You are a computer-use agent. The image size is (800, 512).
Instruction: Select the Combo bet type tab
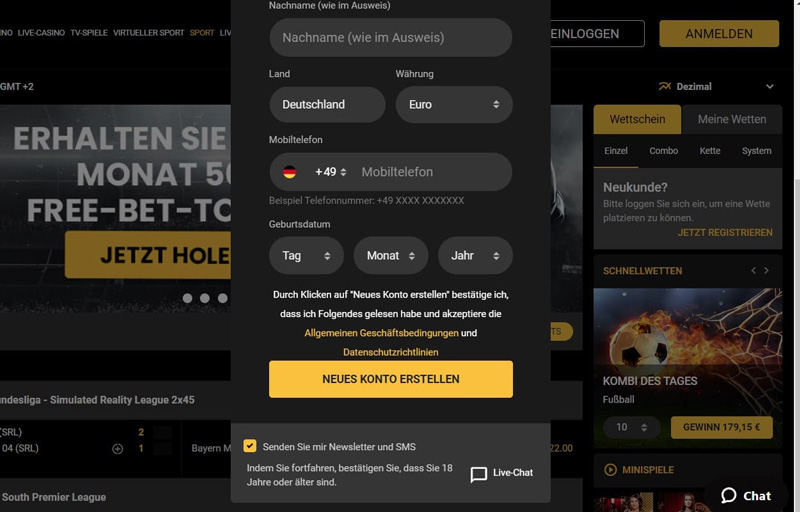pyautogui.click(x=663, y=151)
